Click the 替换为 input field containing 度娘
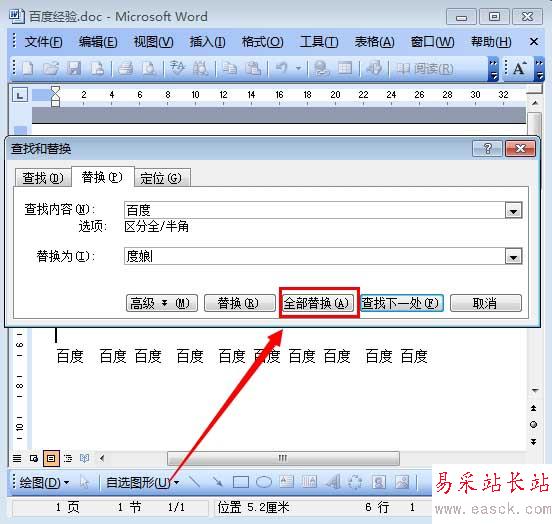Viewport: 552px width, 524px height. point(315,256)
